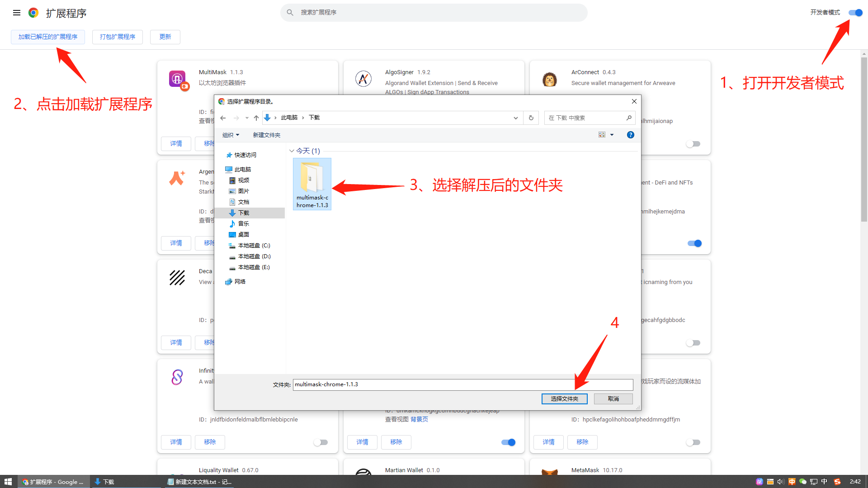Image resolution: width=868 pixels, height=488 pixels.
Task: Open the Chrome extensions hamburger menu
Action: [x=17, y=13]
